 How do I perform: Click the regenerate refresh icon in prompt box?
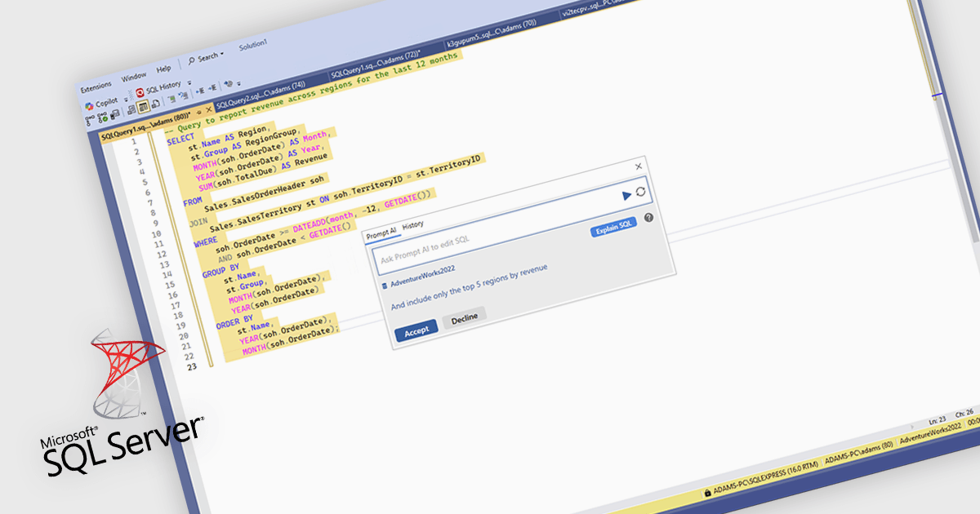(641, 192)
